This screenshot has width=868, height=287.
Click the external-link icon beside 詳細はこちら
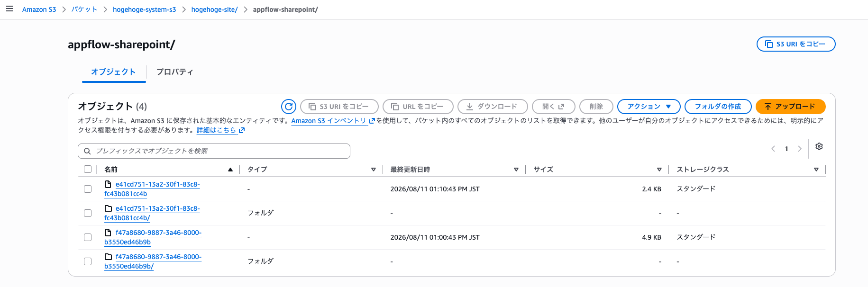click(242, 130)
